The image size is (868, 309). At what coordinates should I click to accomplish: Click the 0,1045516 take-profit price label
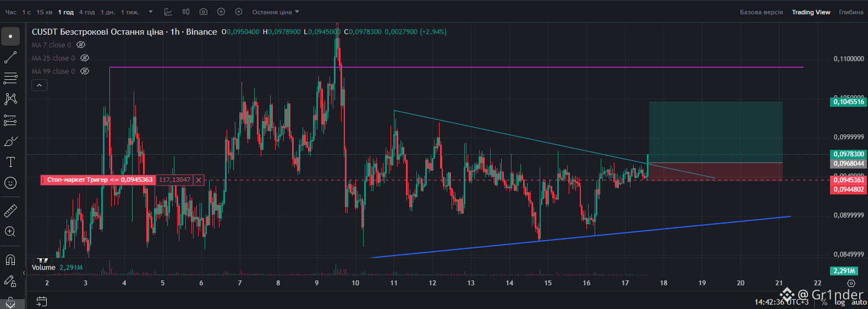coord(848,101)
